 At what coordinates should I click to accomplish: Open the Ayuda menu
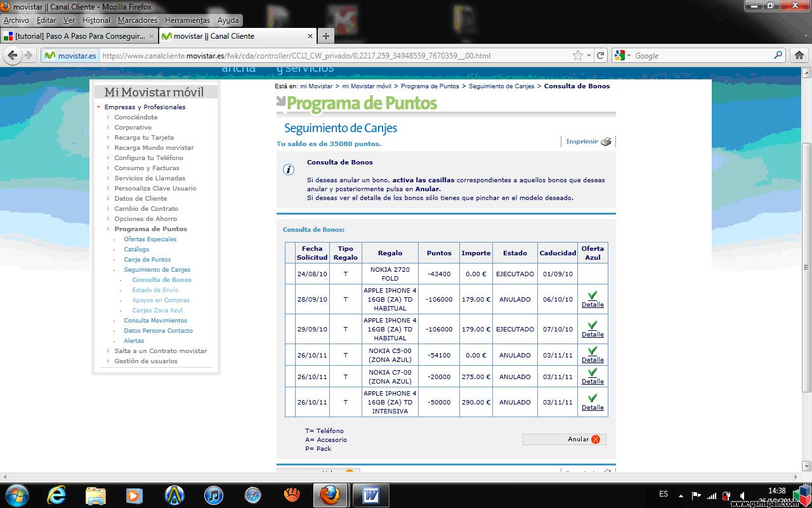tap(228, 20)
